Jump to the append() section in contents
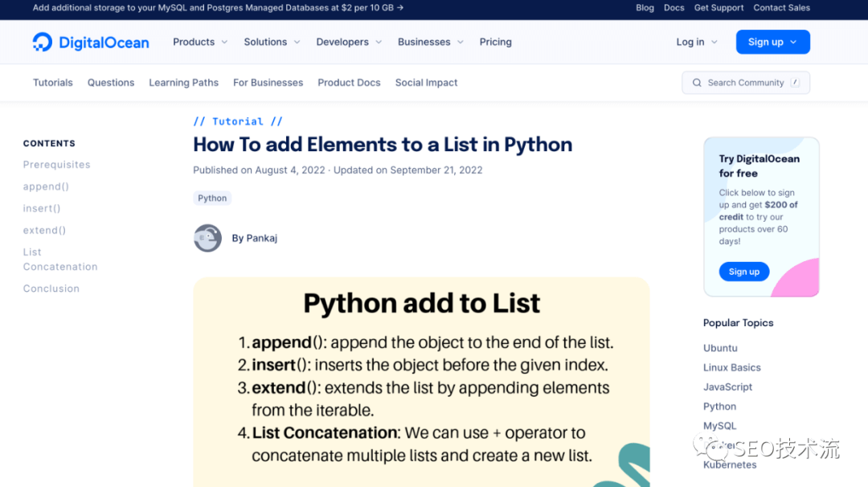This screenshot has height=487, width=868. tap(46, 186)
